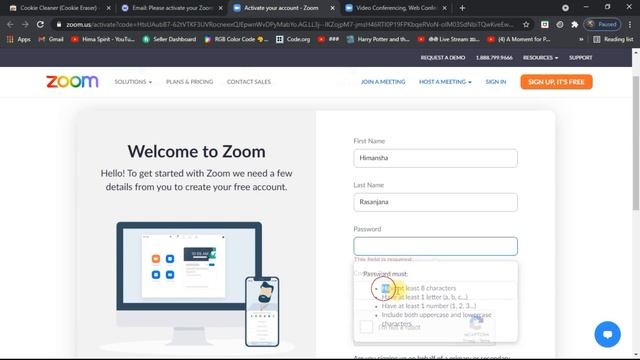Open the Chrome three-dot menu
Screen dimensions: 640x360
point(630,24)
